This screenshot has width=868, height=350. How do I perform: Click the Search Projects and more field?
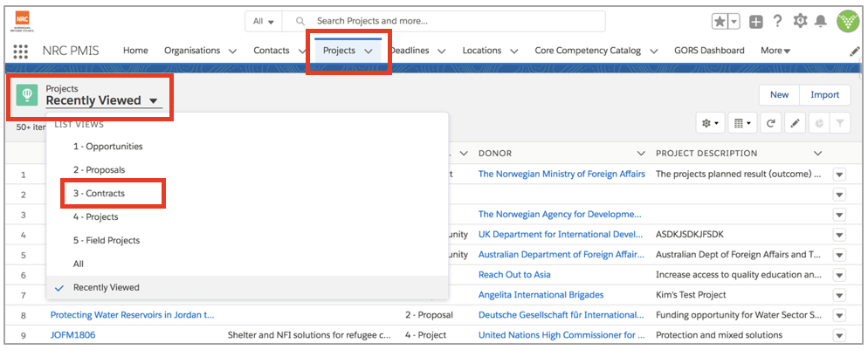[444, 22]
